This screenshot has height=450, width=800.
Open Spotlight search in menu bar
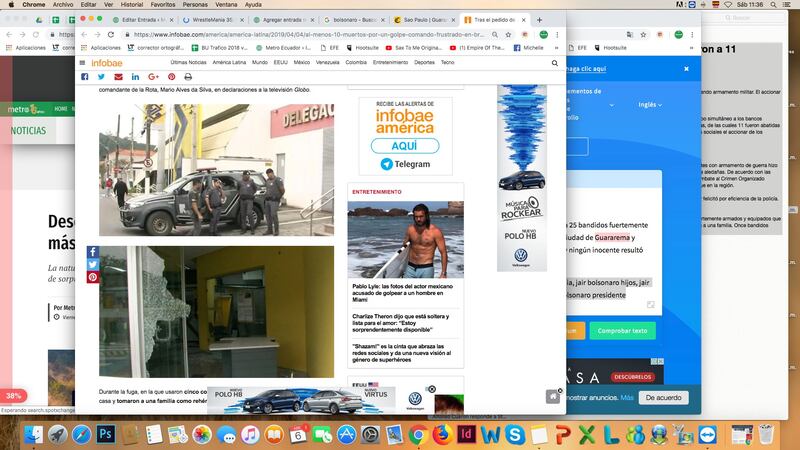[773, 5]
